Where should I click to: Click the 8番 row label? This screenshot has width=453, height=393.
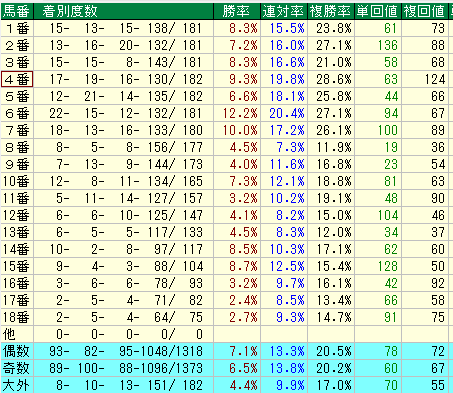pyautogui.click(x=17, y=148)
